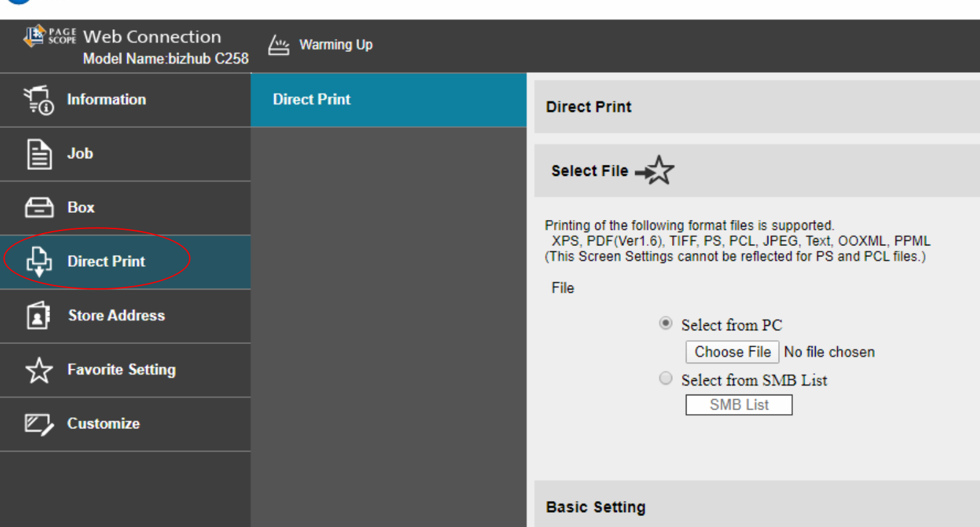Click the No file chosen text
Viewport: 980px width, 527px height.
click(829, 352)
